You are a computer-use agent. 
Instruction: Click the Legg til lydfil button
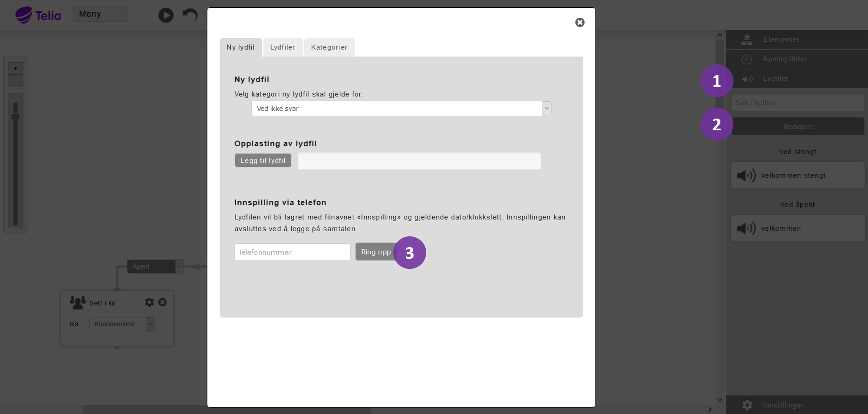263,161
